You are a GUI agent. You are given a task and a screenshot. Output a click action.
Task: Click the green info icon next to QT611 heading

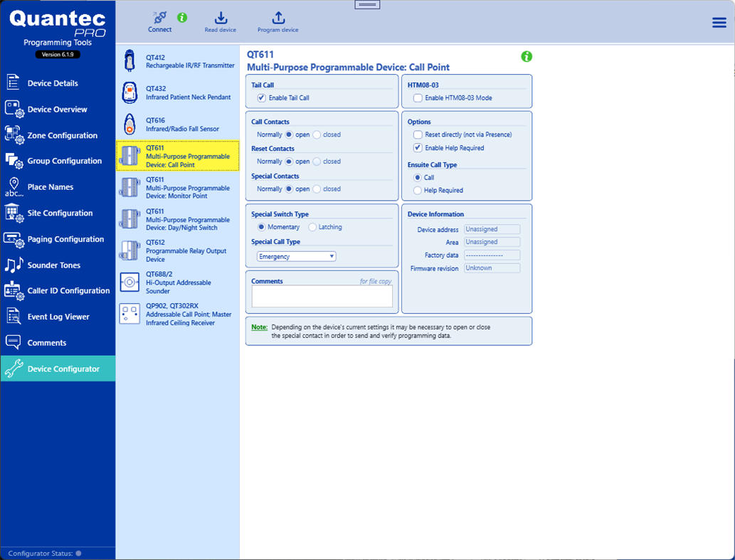click(527, 57)
